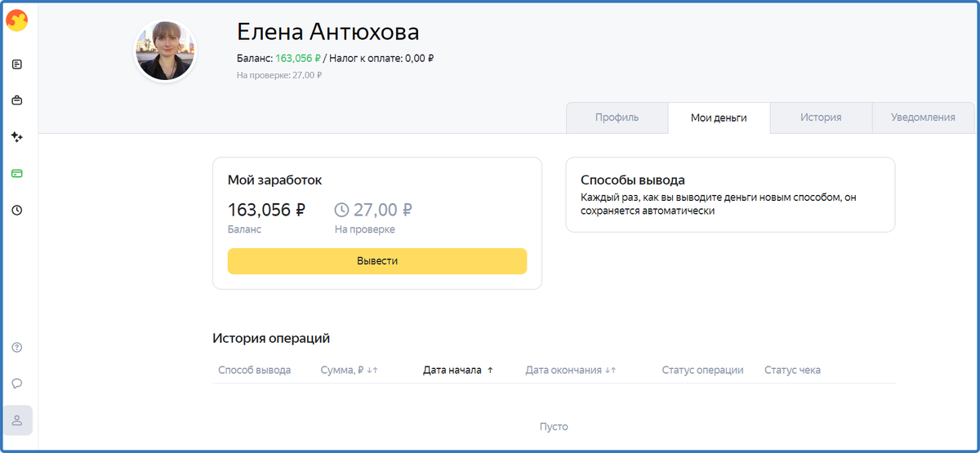The height and width of the screenshot is (453, 980).
Task: Open the green card money icon
Action: pyautogui.click(x=17, y=173)
